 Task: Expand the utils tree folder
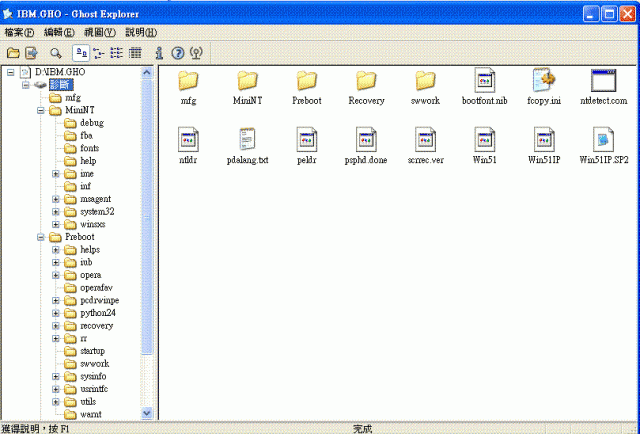coord(56,402)
